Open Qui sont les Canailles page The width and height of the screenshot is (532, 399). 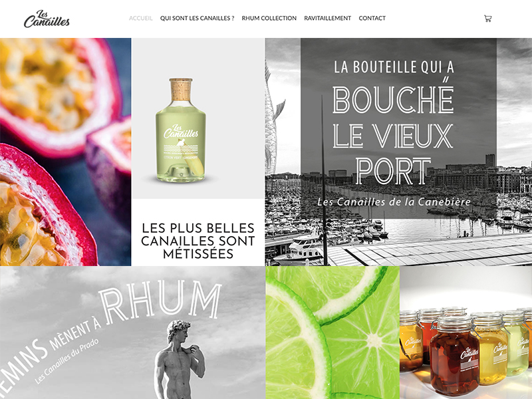pos(197,18)
